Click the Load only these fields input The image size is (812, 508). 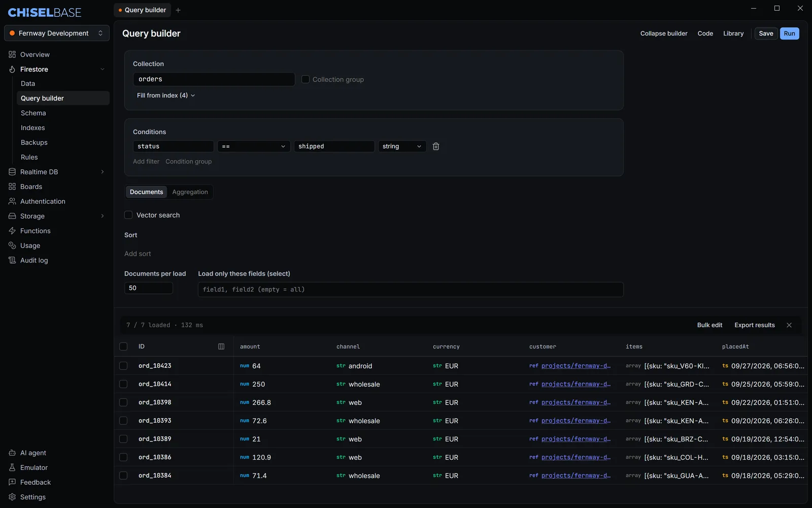click(411, 290)
